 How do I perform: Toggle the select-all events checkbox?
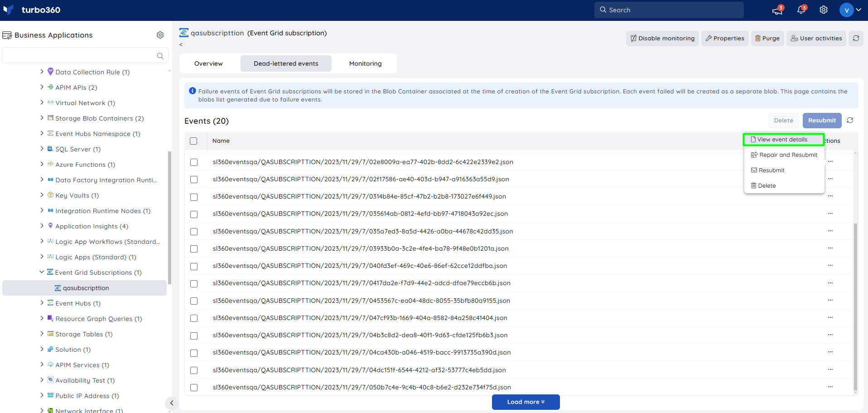193,141
